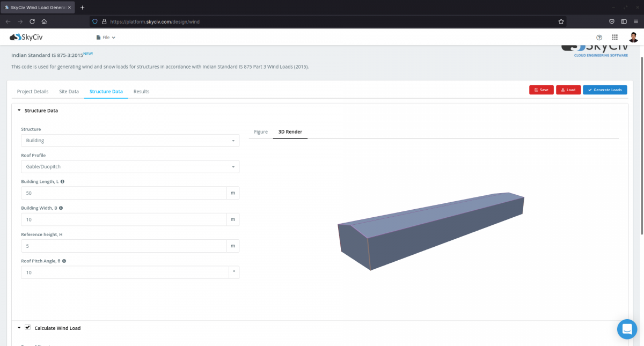Open the Structure dropdown
The image size is (644, 346).
click(x=130, y=140)
